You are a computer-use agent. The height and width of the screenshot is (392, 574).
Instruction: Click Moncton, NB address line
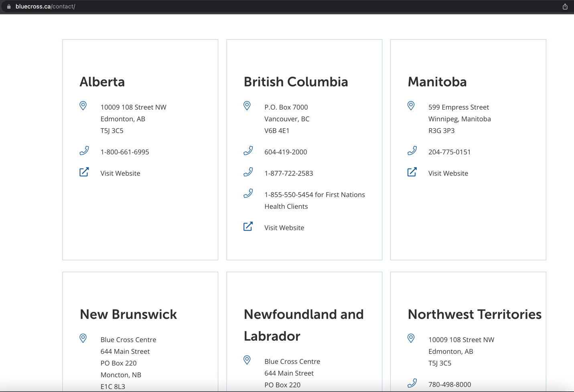(x=121, y=375)
